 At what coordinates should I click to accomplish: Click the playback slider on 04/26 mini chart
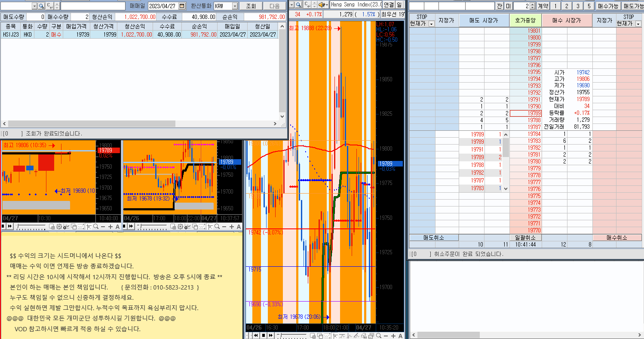point(152,226)
